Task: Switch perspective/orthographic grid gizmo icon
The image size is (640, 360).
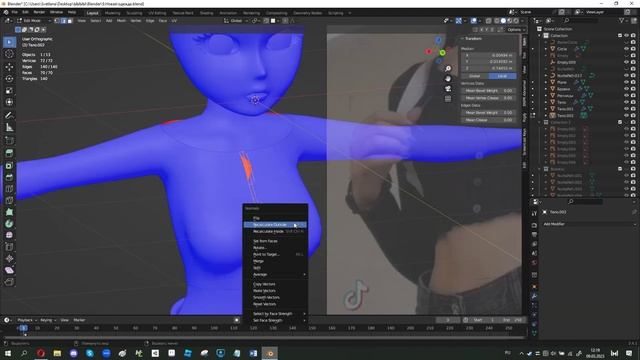Action: pos(448,99)
